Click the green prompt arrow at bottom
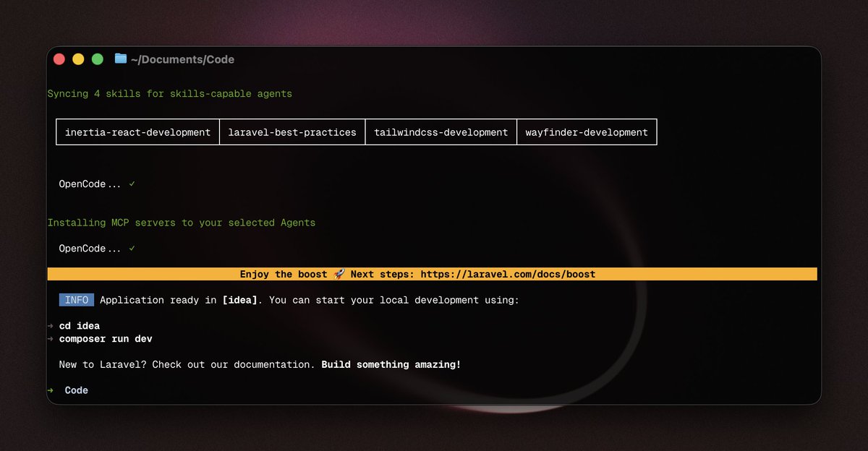Viewport: 868px width, 451px height. [x=51, y=390]
